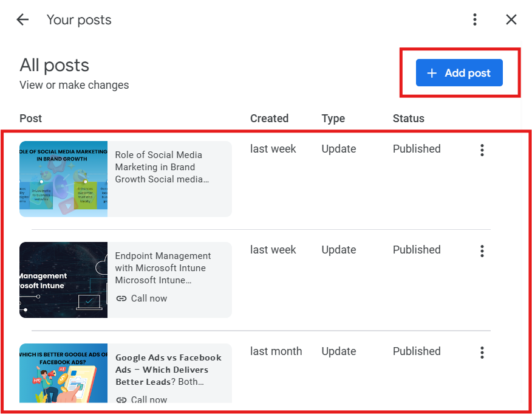
Task: Open the top-right three-dot options menu
Action: (475, 19)
